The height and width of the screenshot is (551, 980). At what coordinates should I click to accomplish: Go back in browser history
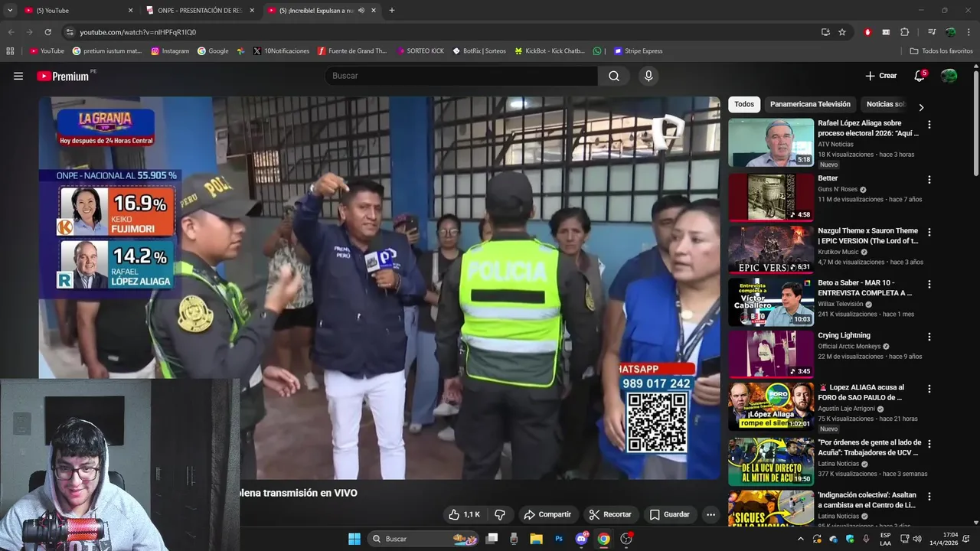(11, 32)
